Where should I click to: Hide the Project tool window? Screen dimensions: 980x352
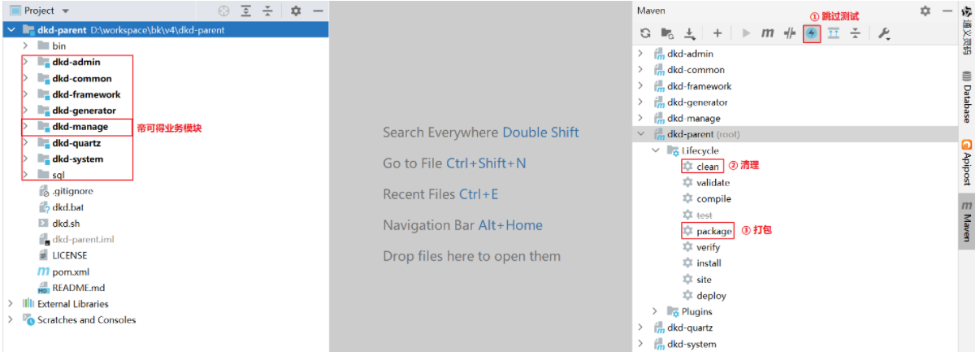pyautogui.click(x=318, y=11)
